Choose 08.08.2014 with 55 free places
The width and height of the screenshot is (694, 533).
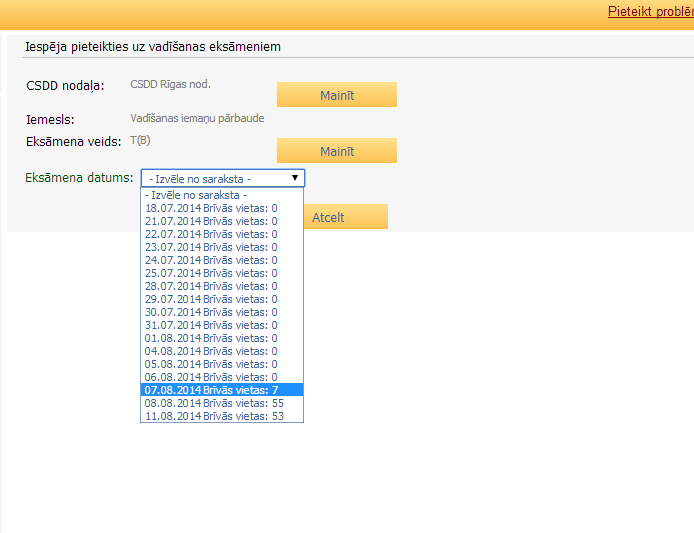pos(222,403)
